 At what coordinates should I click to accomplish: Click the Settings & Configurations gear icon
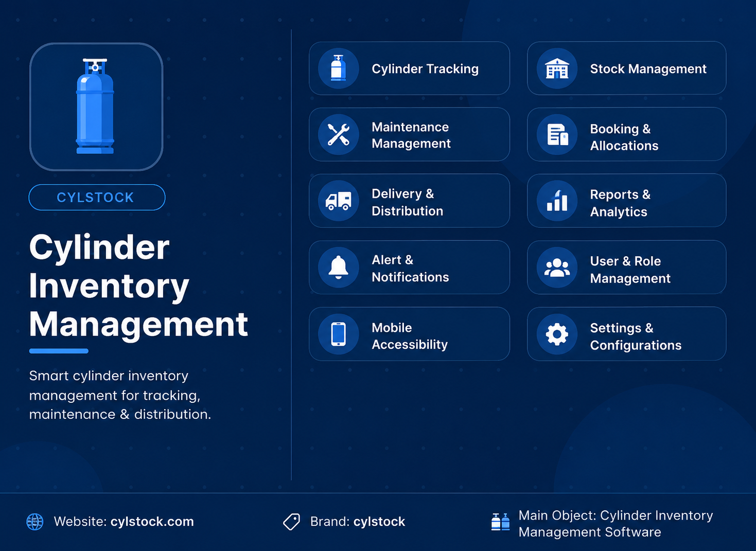557,334
